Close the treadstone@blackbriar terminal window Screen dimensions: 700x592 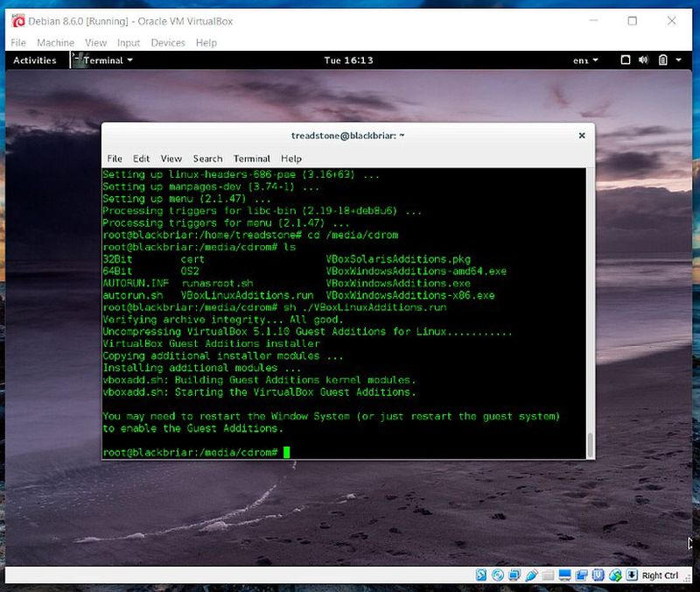(582, 136)
